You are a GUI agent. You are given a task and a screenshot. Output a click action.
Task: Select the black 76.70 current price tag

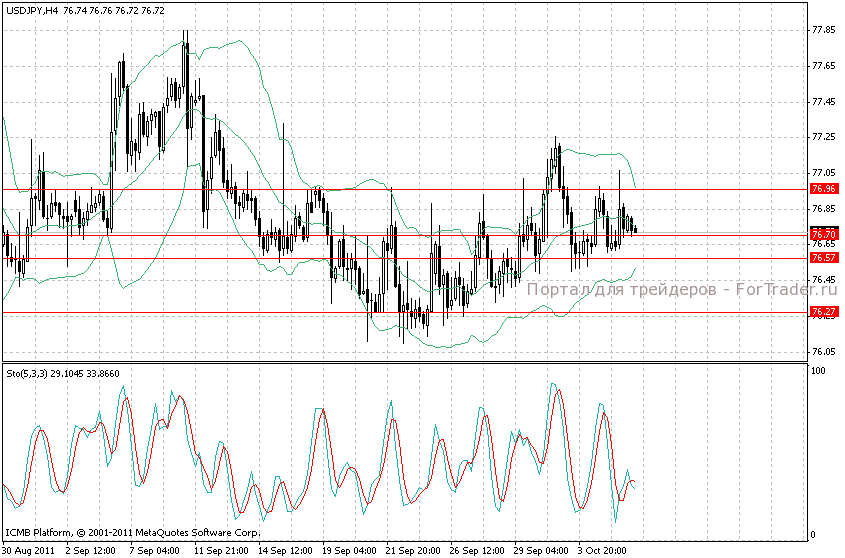[823, 233]
